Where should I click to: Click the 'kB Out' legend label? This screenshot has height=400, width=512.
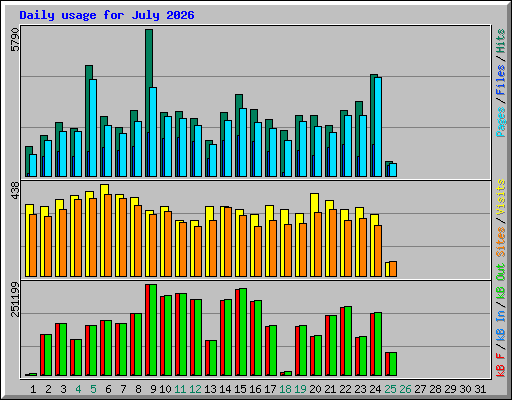[501, 281]
